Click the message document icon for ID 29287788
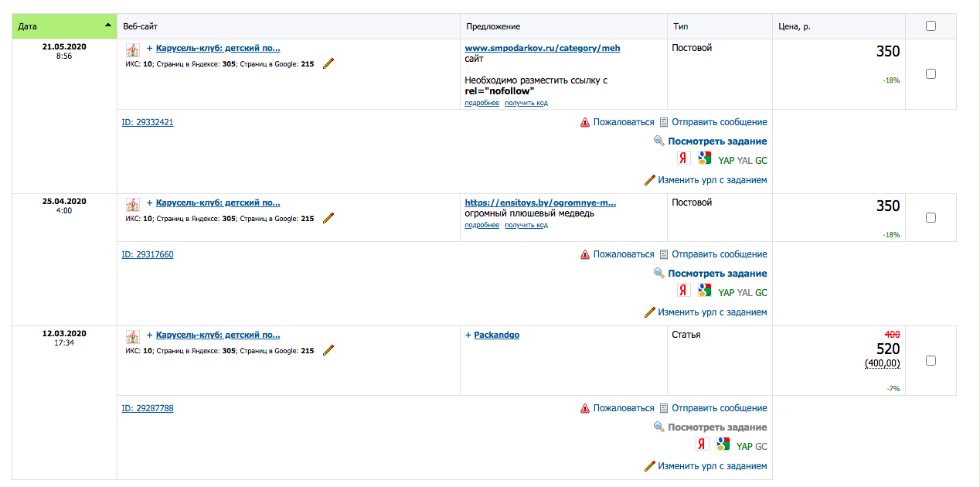This screenshot has width=980, height=487. (x=663, y=408)
